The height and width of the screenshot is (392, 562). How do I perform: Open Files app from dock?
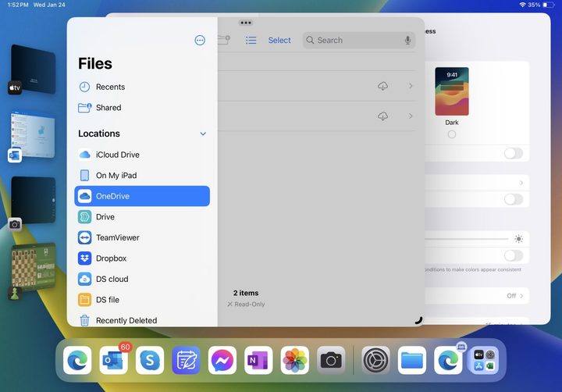click(412, 360)
